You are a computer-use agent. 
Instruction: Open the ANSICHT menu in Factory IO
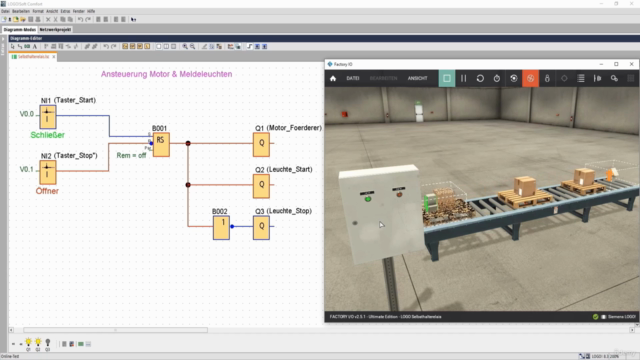[x=417, y=78]
